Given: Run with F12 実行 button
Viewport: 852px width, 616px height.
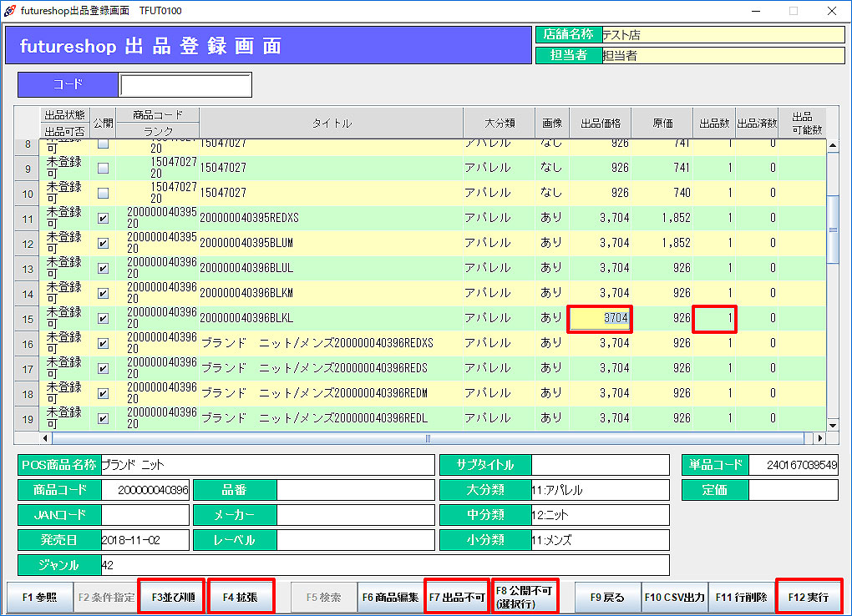Looking at the screenshot, I should tap(809, 598).
